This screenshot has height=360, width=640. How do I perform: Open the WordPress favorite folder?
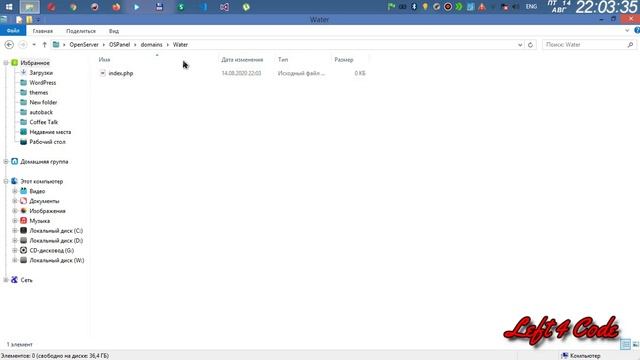point(43,82)
